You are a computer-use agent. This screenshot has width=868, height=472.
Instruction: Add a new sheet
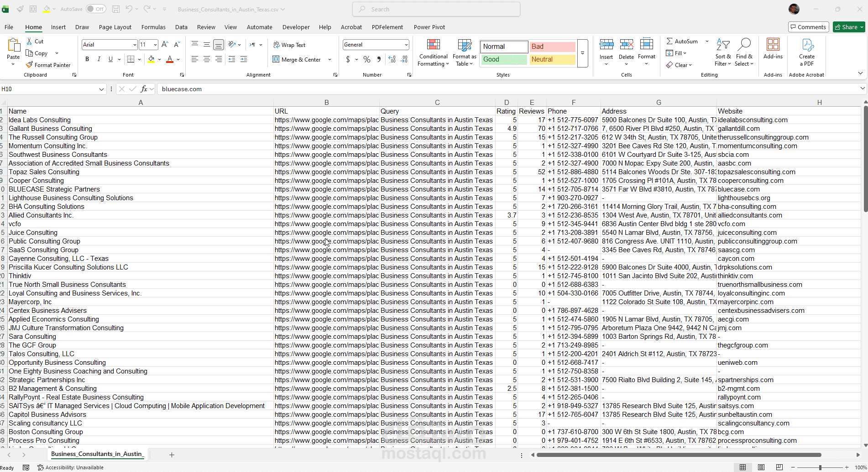click(x=172, y=455)
